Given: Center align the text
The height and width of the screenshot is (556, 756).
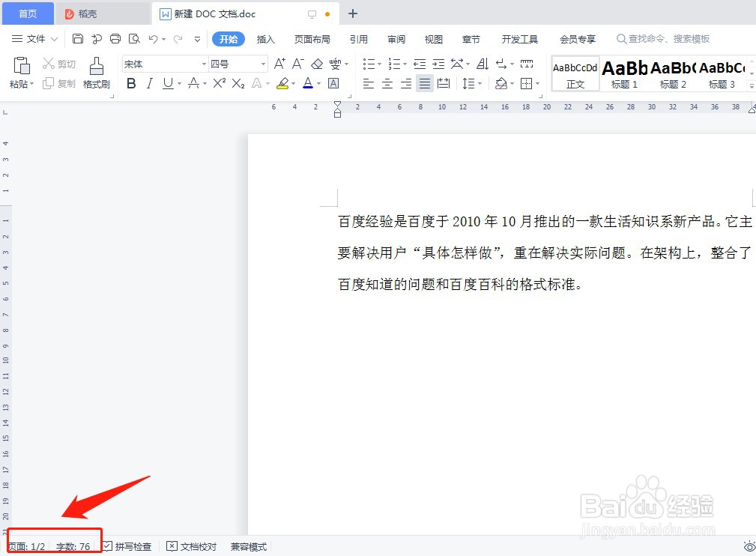Looking at the screenshot, I should [x=387, y=84].
